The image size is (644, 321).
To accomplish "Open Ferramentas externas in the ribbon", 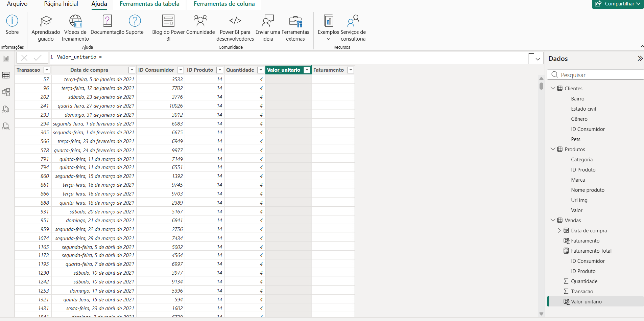I will (x=295, y=21).
